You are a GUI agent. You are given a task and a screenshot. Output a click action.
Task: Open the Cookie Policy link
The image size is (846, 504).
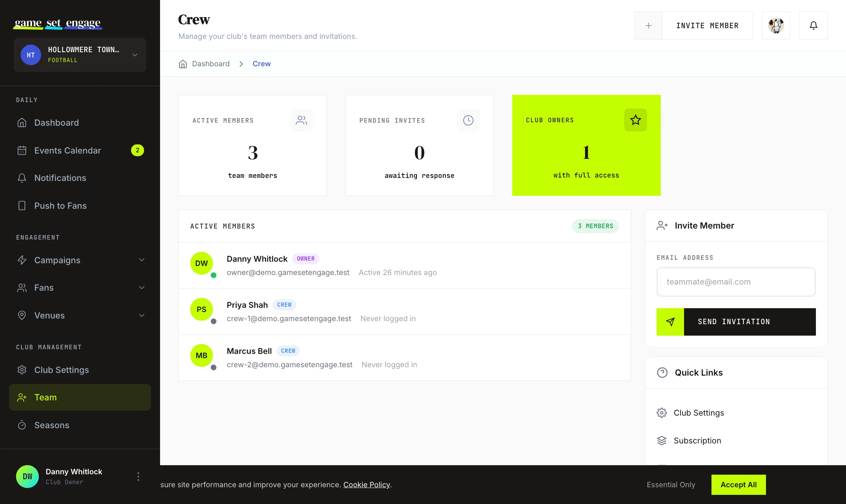click(367, 485)
